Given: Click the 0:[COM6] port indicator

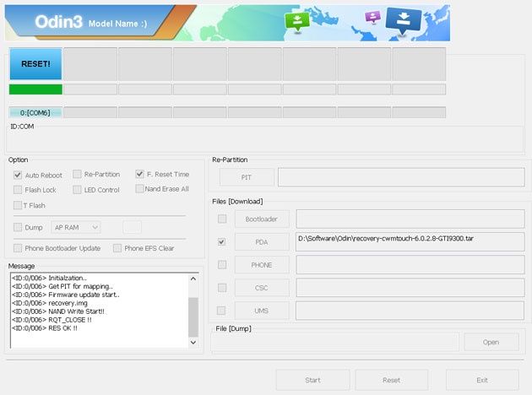Looking at the screenshot, I should click(x=35, y=112).
